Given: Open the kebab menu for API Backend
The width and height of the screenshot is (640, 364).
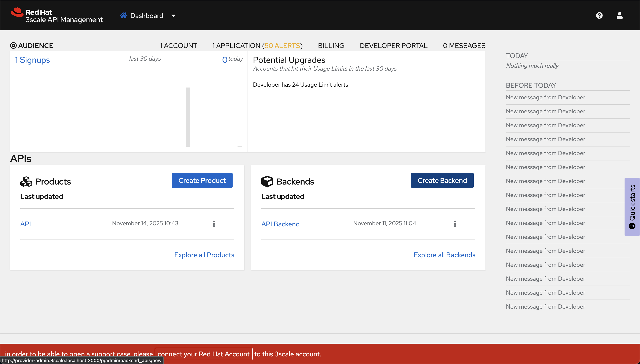Looking at the screenshot, I should click(455, 224).
